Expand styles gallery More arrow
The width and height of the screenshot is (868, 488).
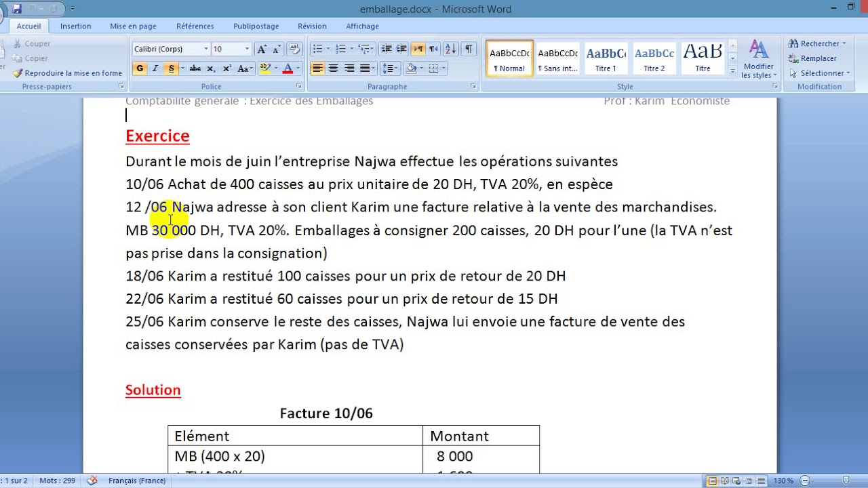[732, 70]
